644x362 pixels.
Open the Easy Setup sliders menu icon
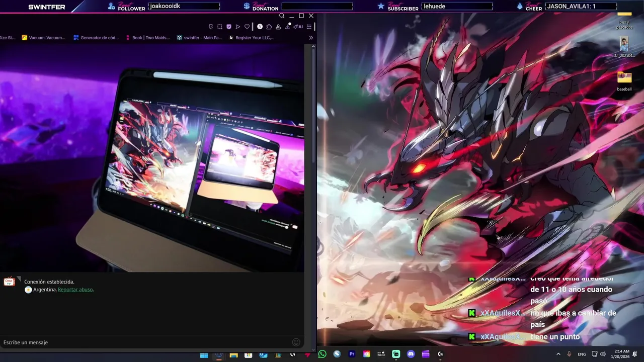[309, 27]
